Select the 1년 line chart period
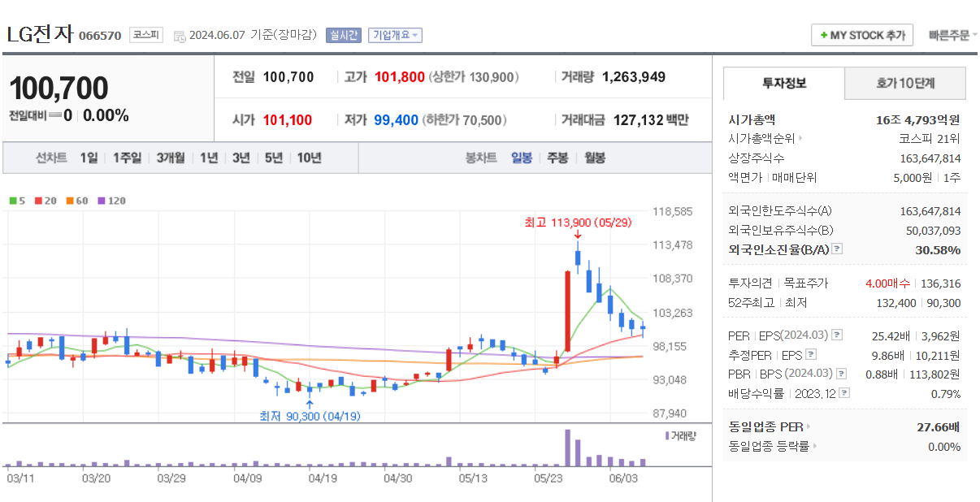This screenshot has height=502, width=980. coord(209,158)
